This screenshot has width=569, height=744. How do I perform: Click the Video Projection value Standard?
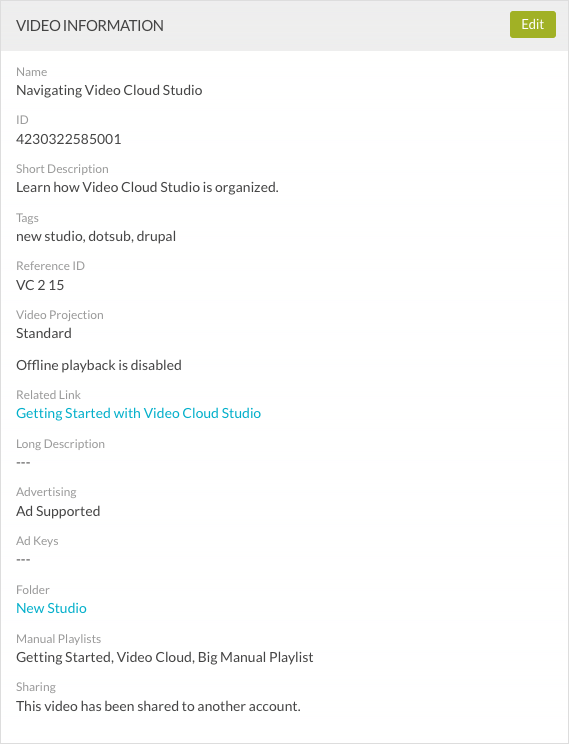[44, 334]
